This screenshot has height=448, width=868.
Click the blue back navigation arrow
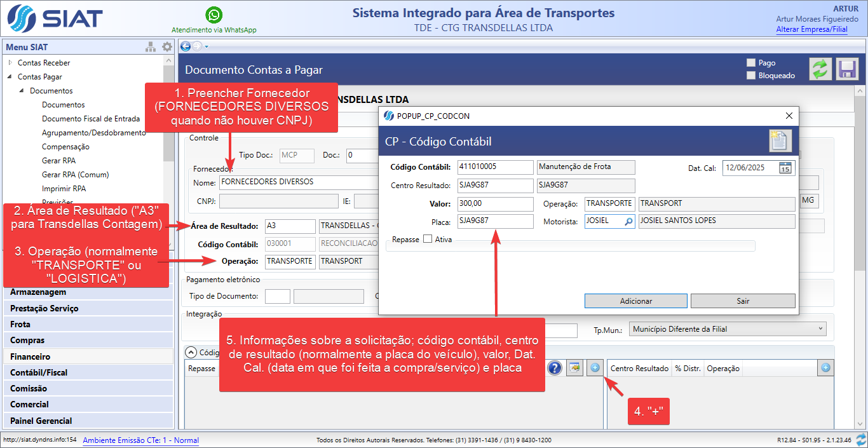pos(186,46)
